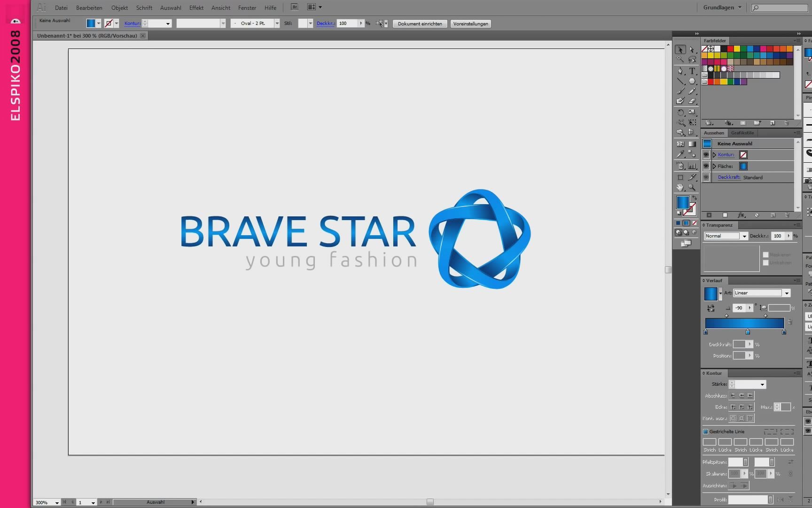Open the Fenster menu
This screenshot has height=508, width=812.
(x=247, y=8)
